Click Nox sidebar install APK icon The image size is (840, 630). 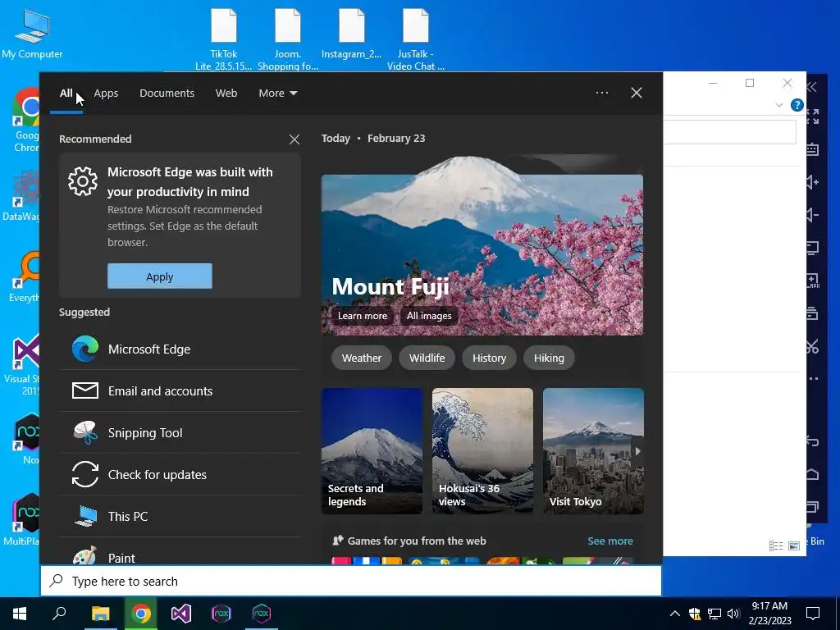point(812,281)
